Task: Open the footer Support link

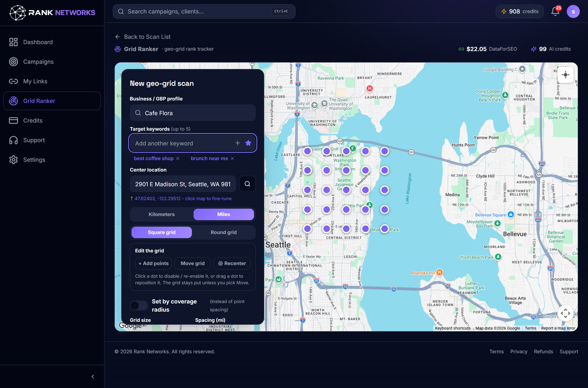Action: (569, 352)
